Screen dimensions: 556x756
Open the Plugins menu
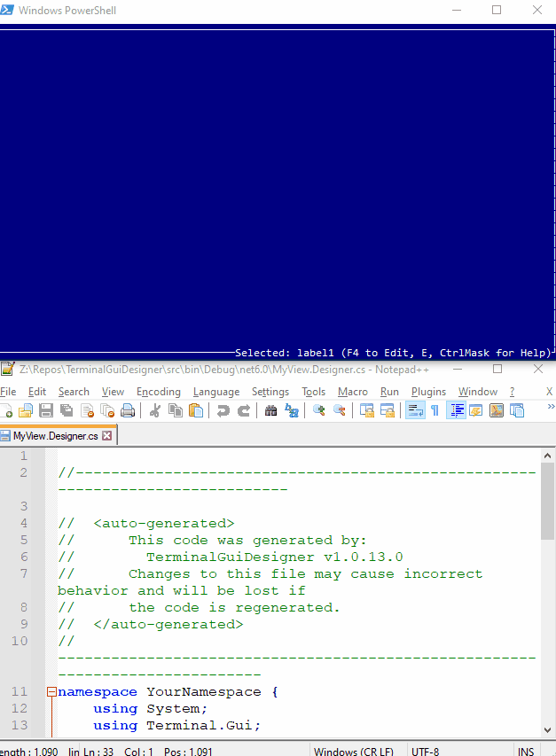pos(428,392)
